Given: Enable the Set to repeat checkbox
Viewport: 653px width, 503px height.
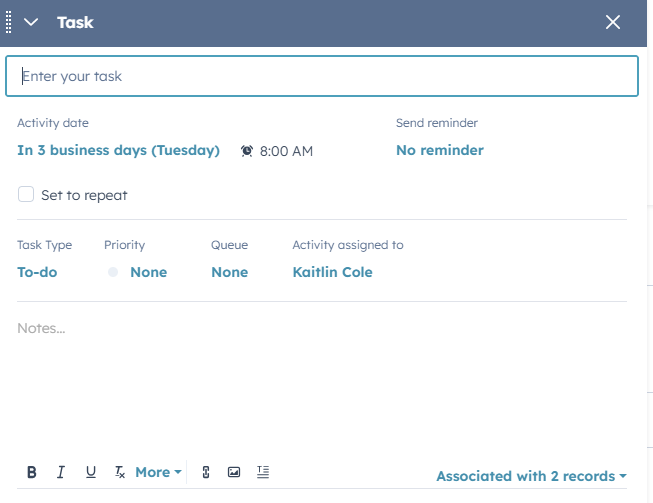Looking at the screenshot, I should point(26,195).
